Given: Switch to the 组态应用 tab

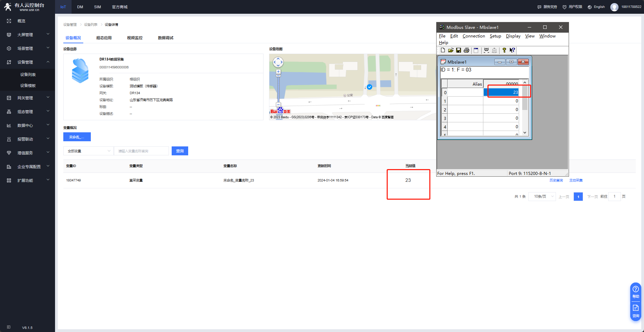Looking at the screenshot, I should pos(104,38).
